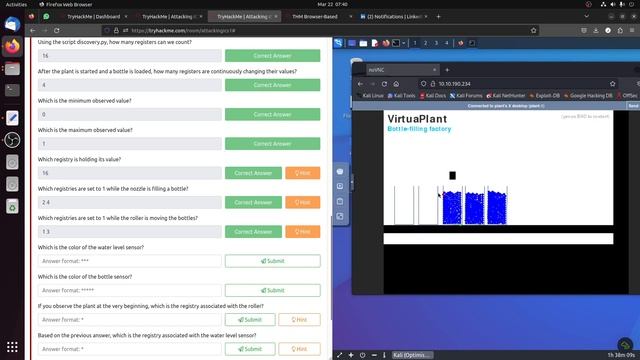640x360 pixels.
Task: Open the pinned WhatsApp tab
Action: 46,16
